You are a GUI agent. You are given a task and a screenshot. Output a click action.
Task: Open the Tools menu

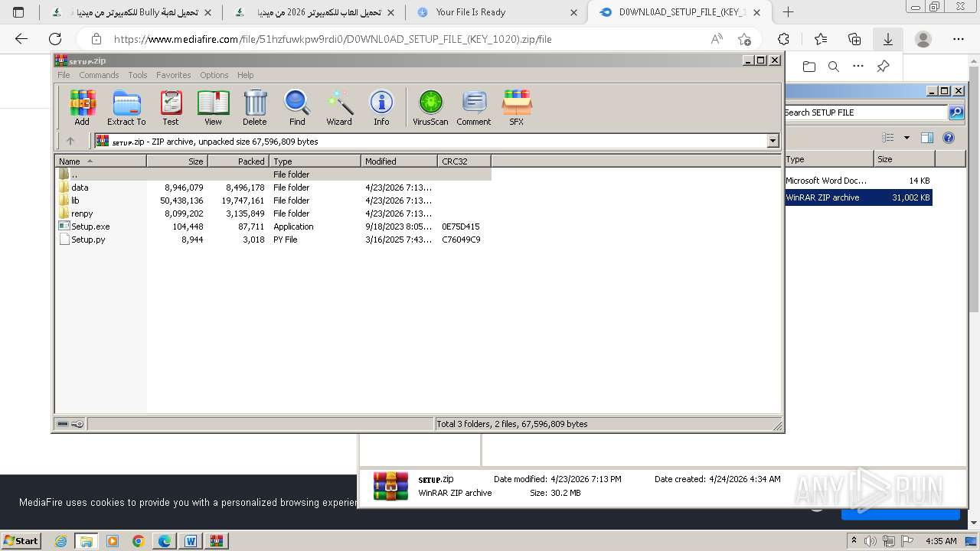138,75
